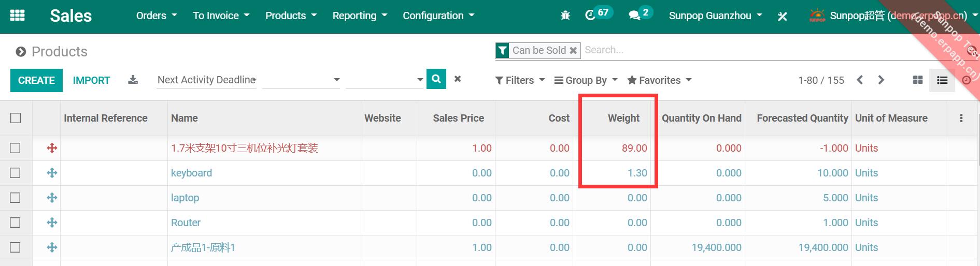Viewport: 980px width, 266px height.
Task: Open the apps grid home menu
Action: (17, 16)
